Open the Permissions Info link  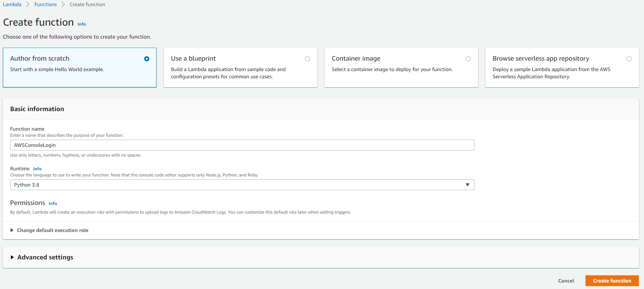click(53, 203)
